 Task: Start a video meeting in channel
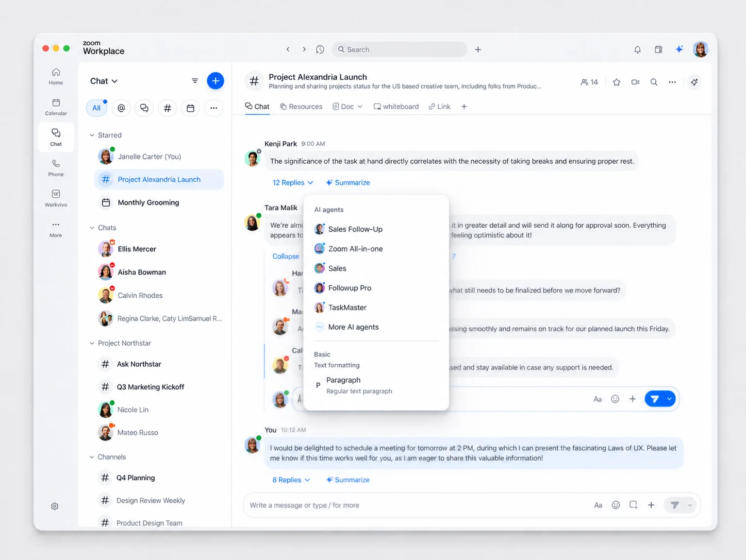click(x=635, y=82)
